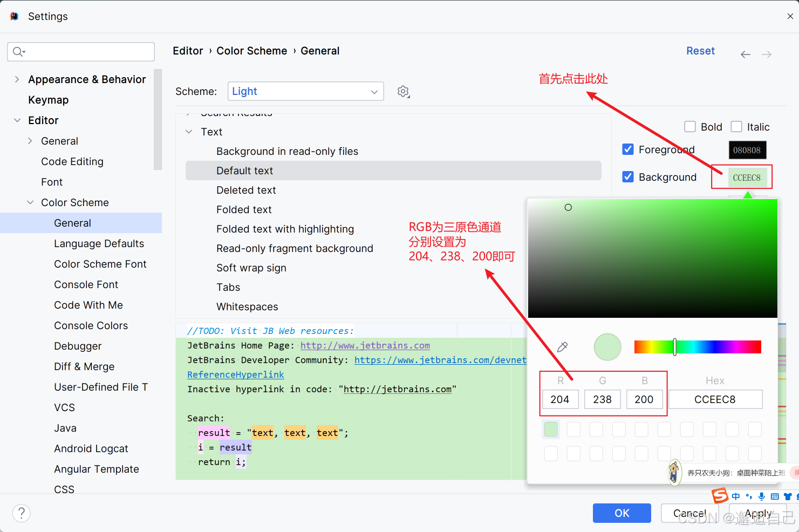
Task: Collapse the Editor tree node
Action: tap(17, 120)
